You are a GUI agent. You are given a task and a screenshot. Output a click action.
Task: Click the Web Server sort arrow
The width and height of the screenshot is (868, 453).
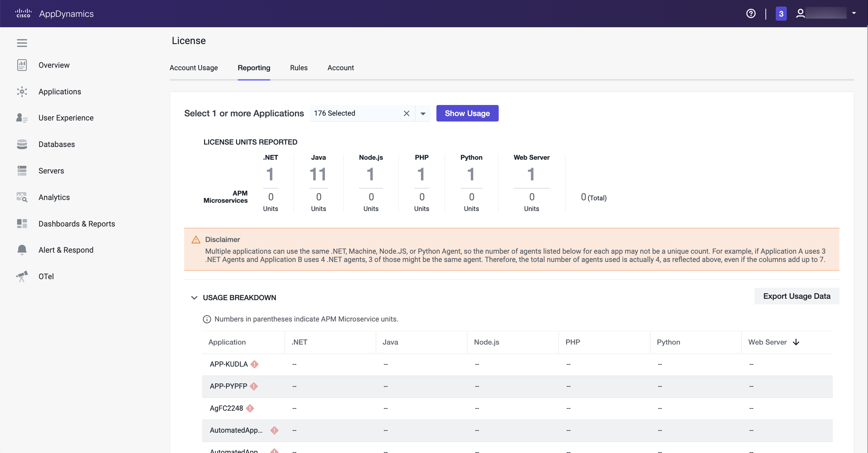[x=796, y=342]
